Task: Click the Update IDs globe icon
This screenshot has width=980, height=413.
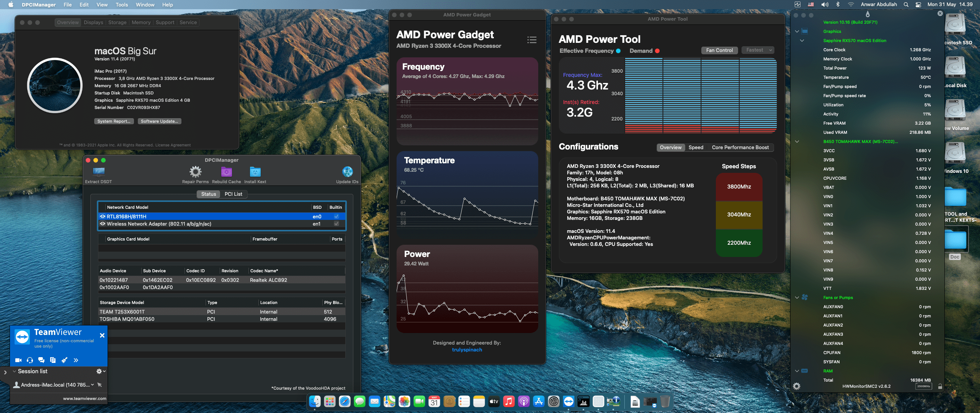Action: point(347,172)
